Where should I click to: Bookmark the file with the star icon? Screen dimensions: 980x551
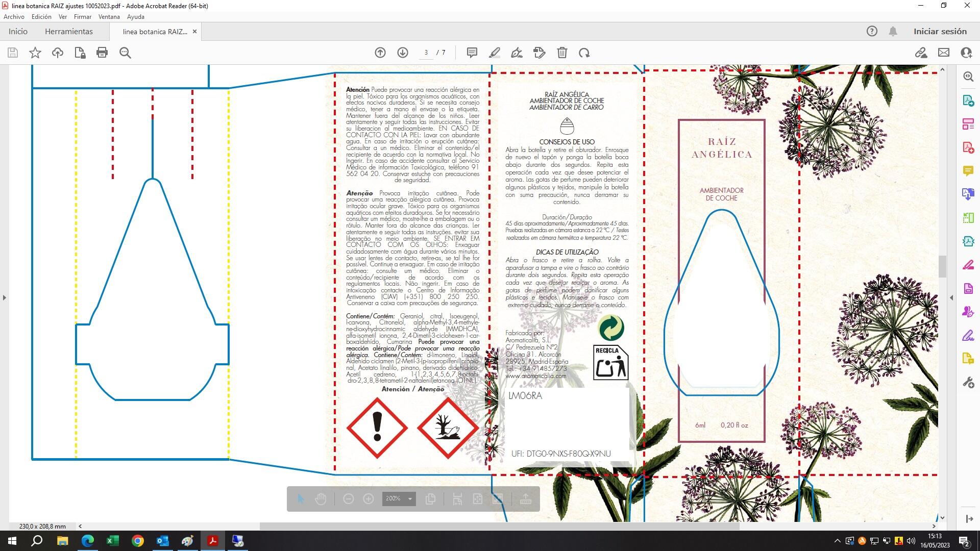pos(35,53)
